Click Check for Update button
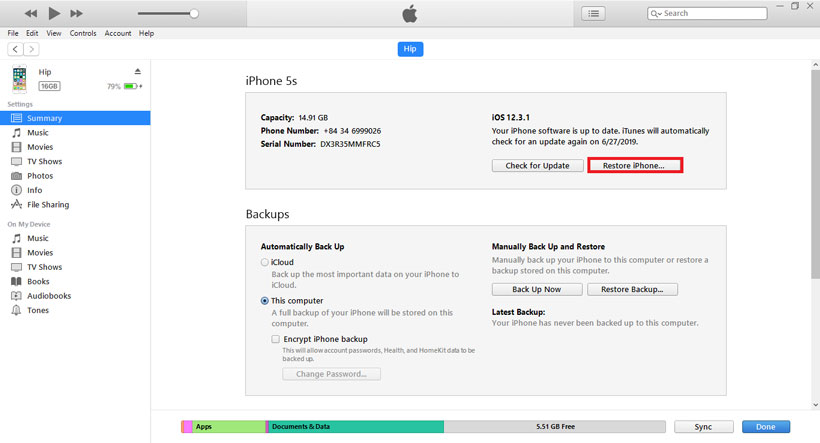 [x=537, y=166]
